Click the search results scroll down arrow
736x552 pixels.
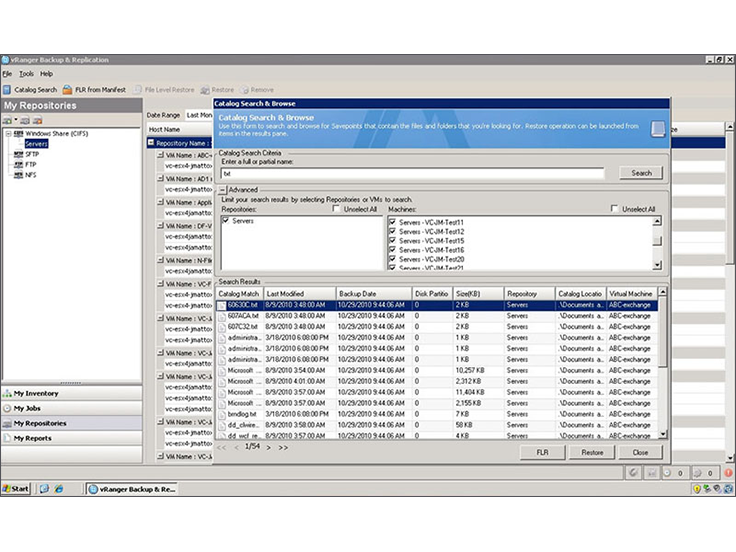pyautogui.click(x=662, y=435)
